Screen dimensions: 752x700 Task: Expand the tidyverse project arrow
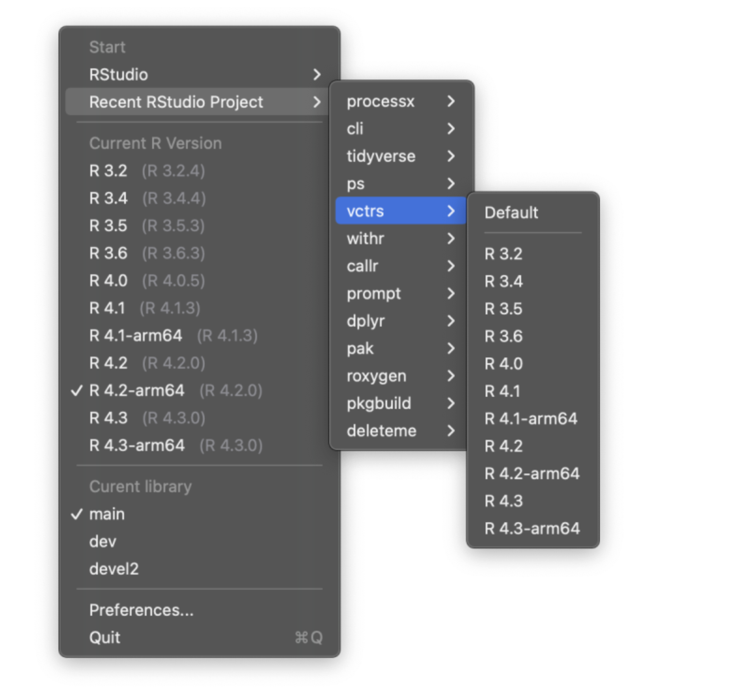tap(451, 156)
